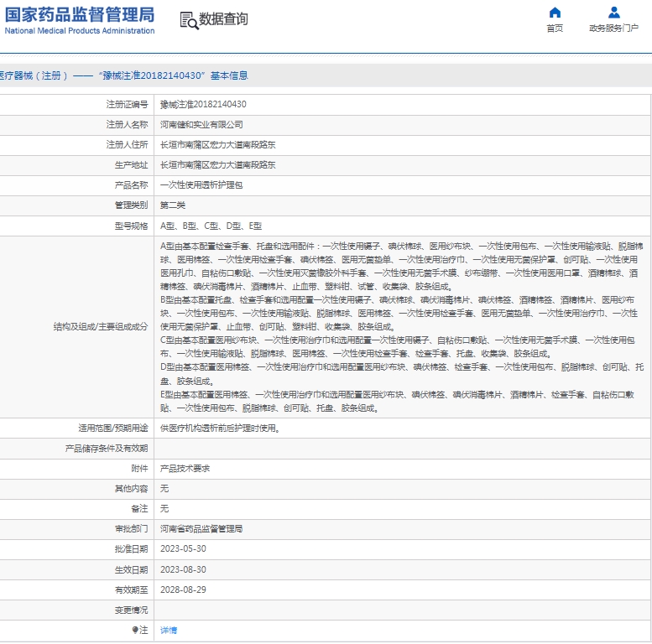
Task: Click the management class value 第二类
Action: pos(173,205)
